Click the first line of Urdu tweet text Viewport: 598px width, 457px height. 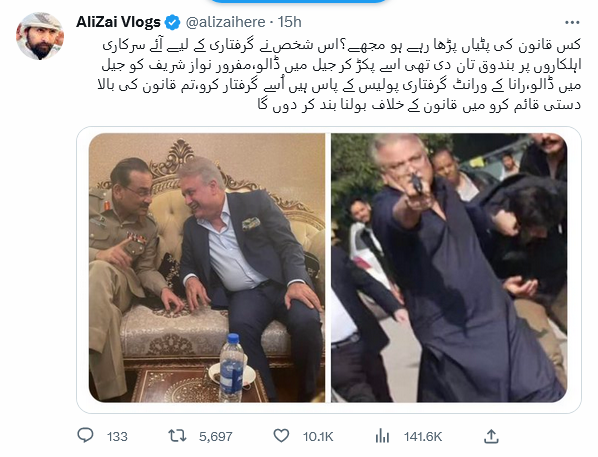click(341, 45)
